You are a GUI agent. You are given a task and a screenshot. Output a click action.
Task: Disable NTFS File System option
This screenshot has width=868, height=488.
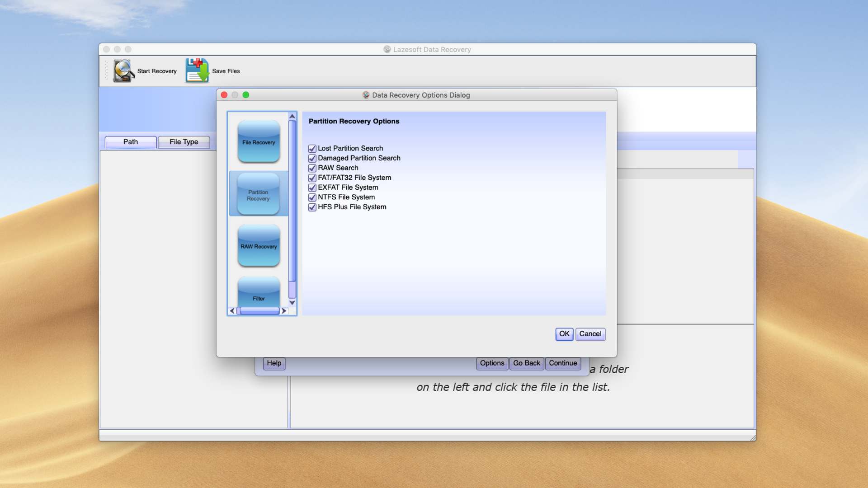[x=312, y=197]
